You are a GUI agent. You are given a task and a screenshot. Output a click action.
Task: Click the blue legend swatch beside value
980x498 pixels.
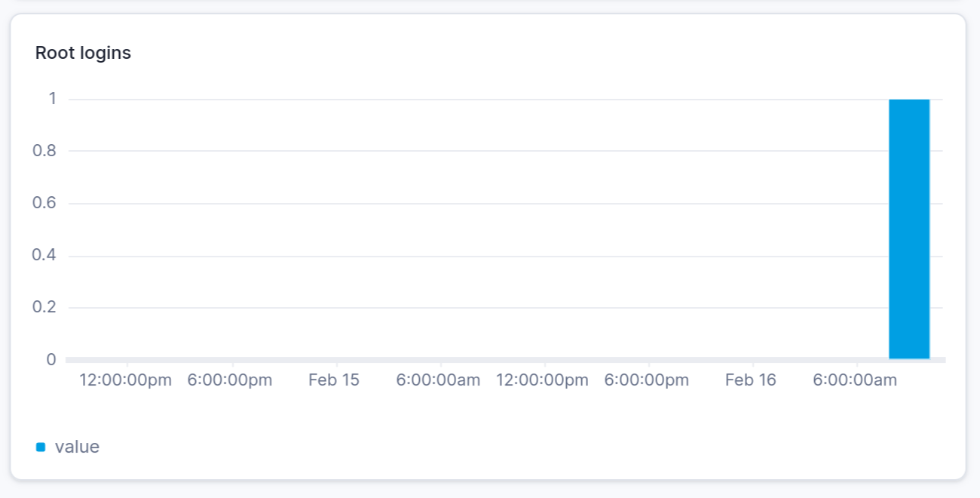[x=41, y=447]
